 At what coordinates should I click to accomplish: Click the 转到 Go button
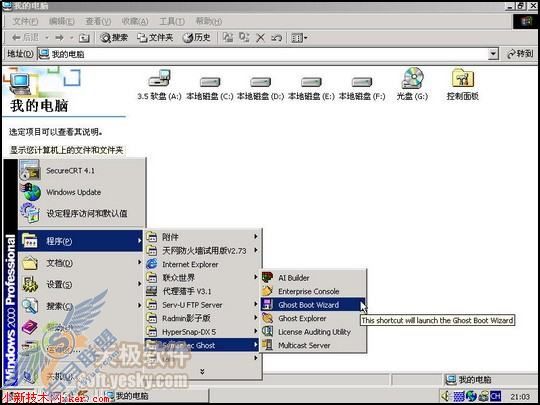(520, 54)
